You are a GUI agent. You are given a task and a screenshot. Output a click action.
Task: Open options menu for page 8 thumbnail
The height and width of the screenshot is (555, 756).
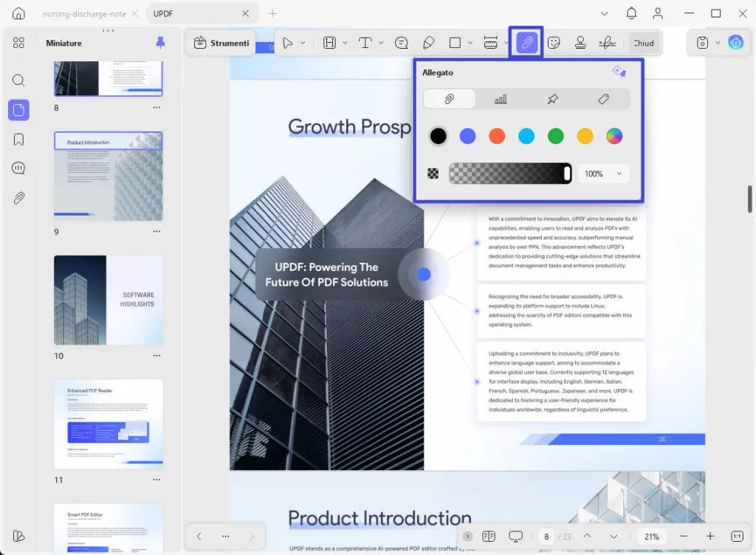click(157, 108)
